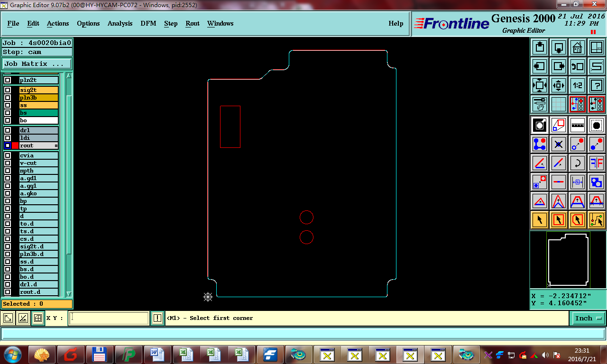Viewport: 607px width, 364px height.
Task: Open the File menu
Action: click(x=13, y=23)
